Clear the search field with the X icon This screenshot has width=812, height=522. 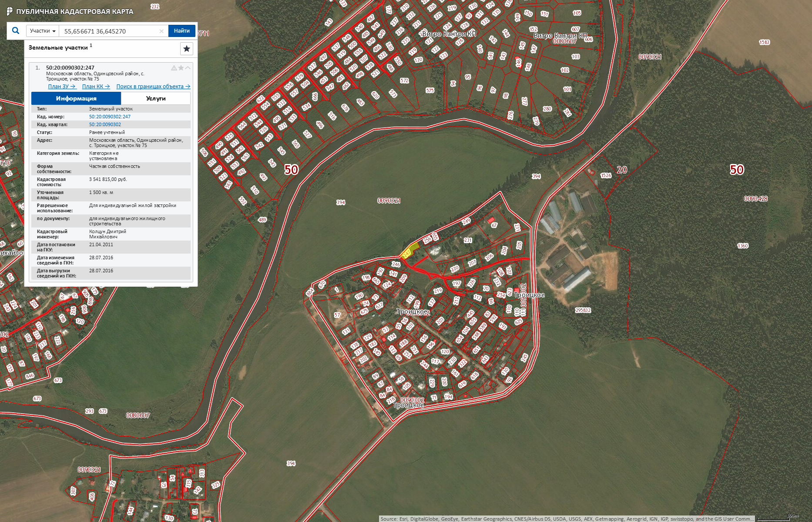point(161,31)
